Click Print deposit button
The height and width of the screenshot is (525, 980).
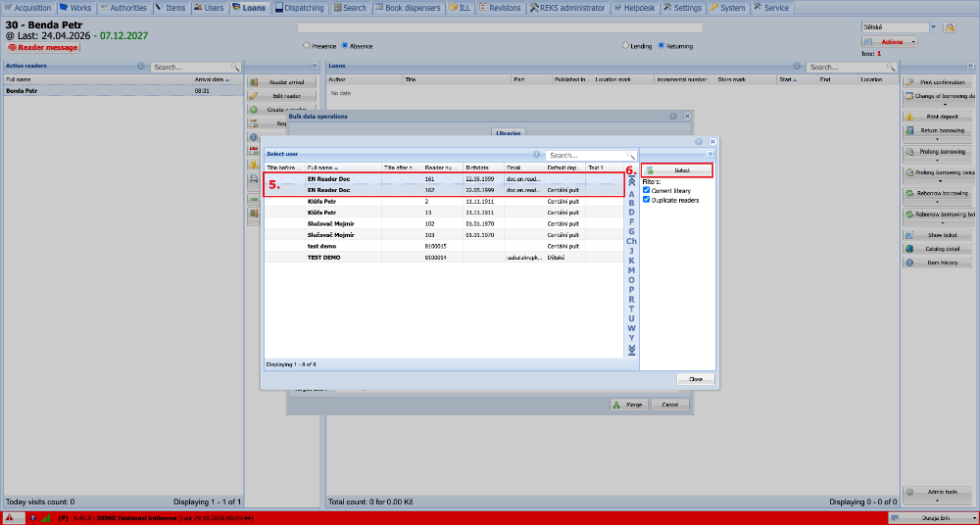[x=938, y=117]
